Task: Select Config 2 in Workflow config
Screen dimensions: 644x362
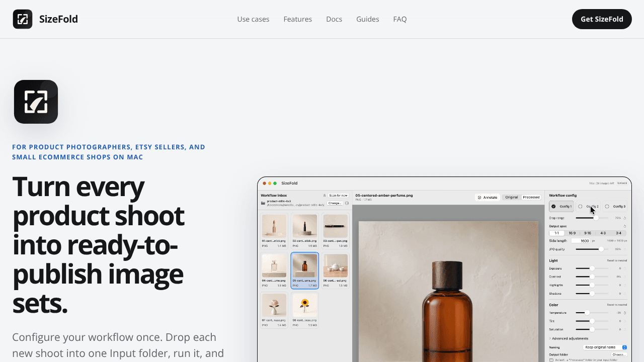Action: pyautogui.click(x=588, y=206)
